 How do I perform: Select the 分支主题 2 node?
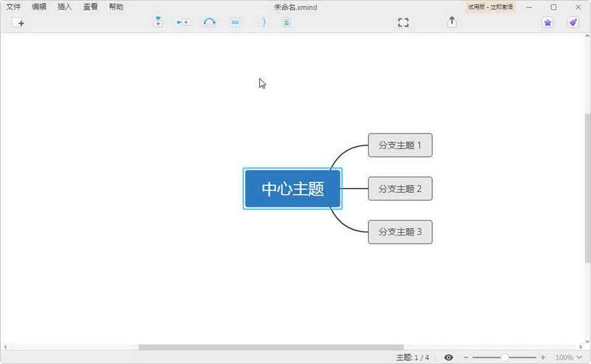(x=400, y=188)
